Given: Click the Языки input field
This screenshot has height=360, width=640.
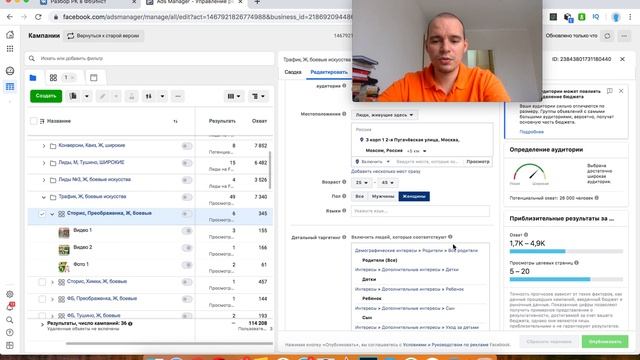Looking at the screenshot, I should point(420,211).
